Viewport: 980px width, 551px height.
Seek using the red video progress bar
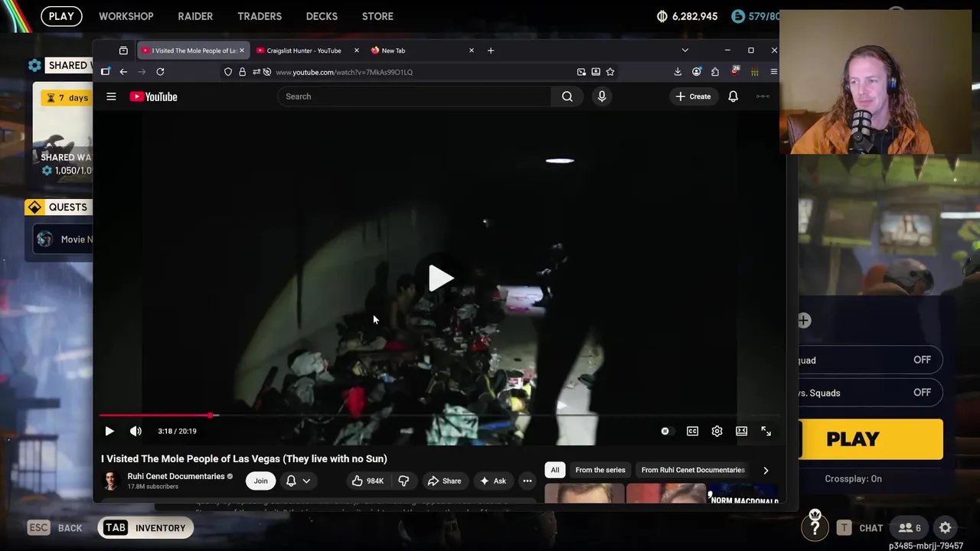(x=440, y=416)
